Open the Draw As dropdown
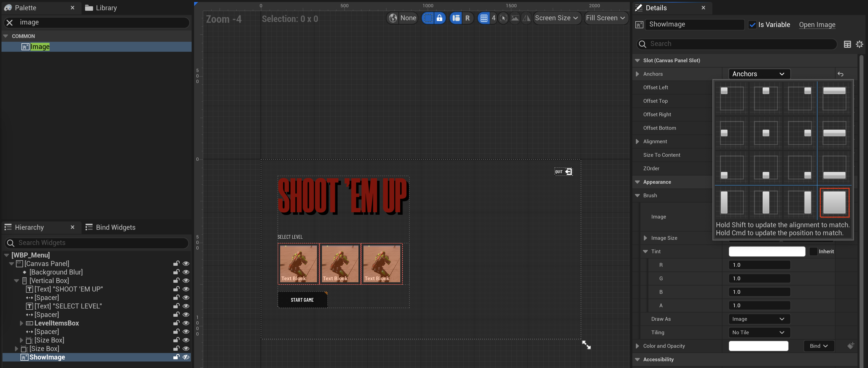 pyautogui.click(x=759, y=319)
